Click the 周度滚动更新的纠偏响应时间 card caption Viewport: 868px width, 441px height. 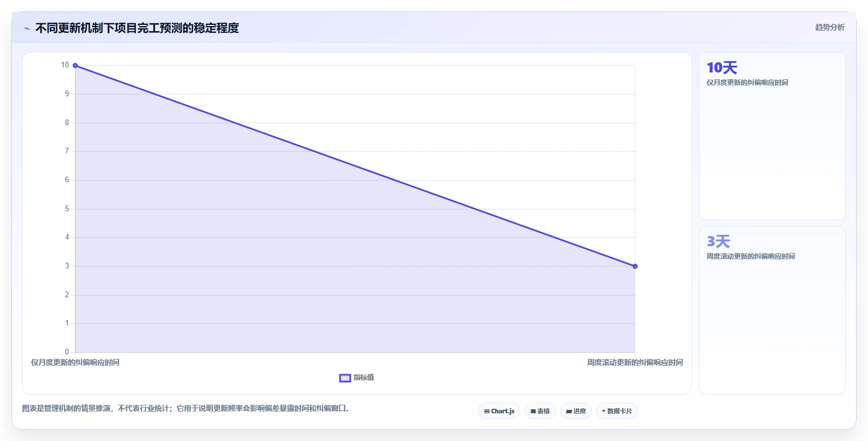pyautogui.click(x=750, y=256)
